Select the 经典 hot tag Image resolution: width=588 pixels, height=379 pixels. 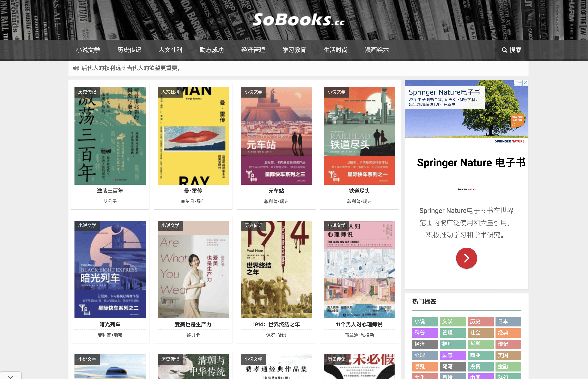(x=508, y=333)
